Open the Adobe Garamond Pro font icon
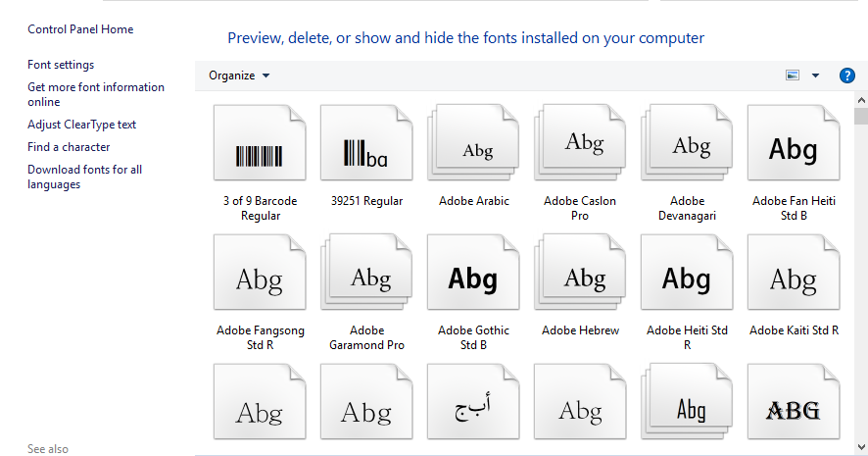Image resolution: width=868 pixels, height=456 pixels. (x=366, y=272)
